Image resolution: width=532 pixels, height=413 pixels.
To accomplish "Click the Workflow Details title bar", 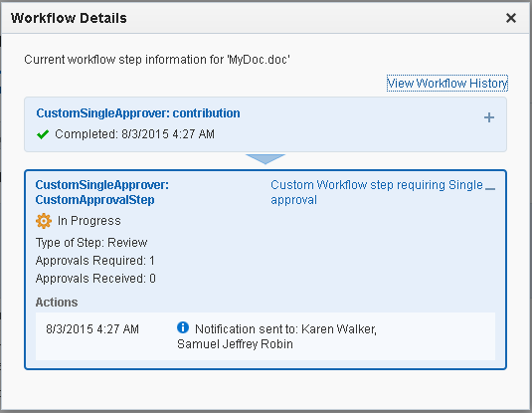I will 266,18.
